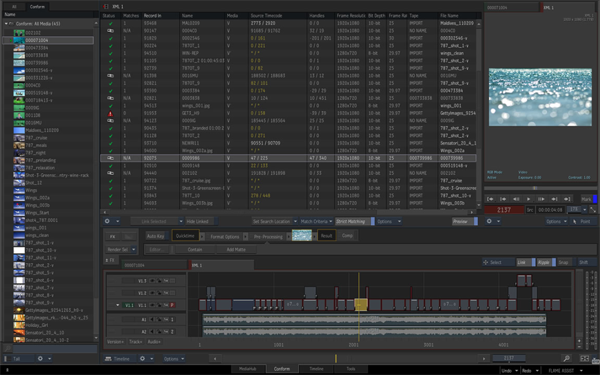Jump to next edit in viewer
This screenshot has height=375, width=600.
click(554, 199)
